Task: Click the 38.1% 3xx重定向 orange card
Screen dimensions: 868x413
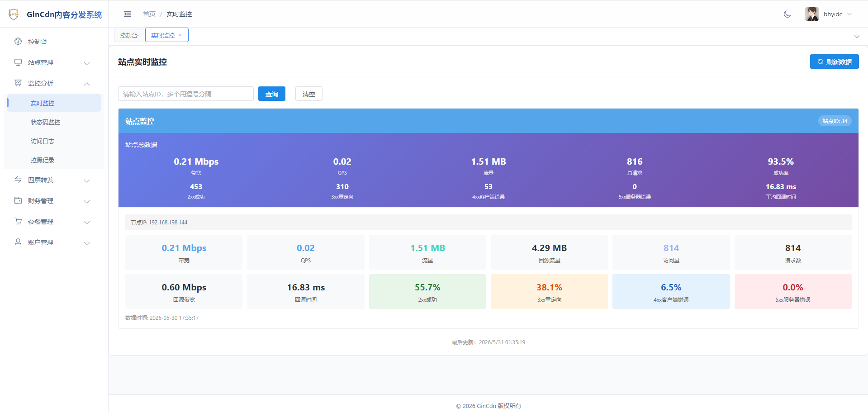Action: (x=549, y=292)
